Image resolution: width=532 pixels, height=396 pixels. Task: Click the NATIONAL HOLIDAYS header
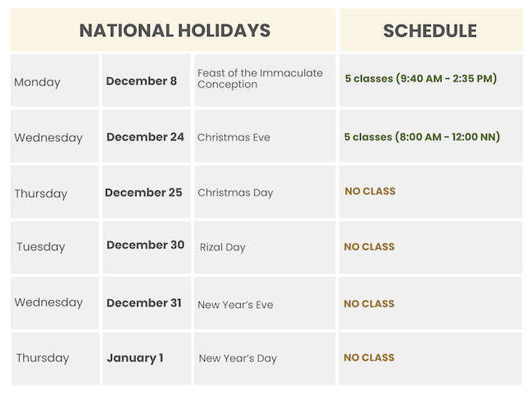point(174,30)
